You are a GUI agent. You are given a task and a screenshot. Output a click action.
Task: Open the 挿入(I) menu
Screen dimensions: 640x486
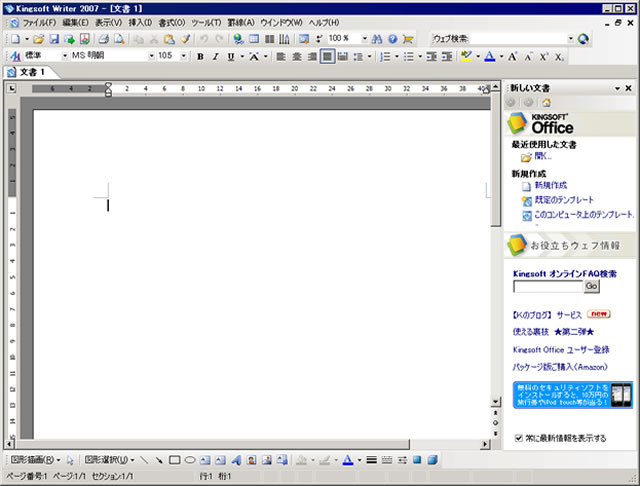click(x=140, y=23)
